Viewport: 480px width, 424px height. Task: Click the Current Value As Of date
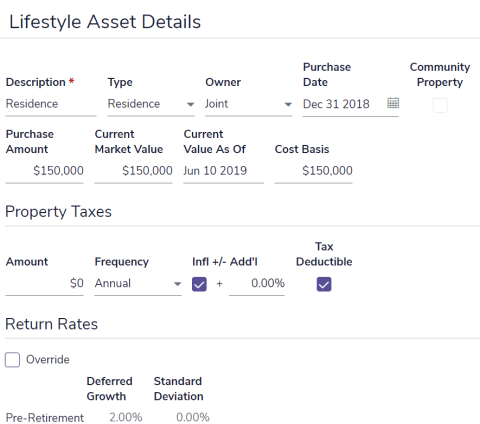tap(223, 171)
